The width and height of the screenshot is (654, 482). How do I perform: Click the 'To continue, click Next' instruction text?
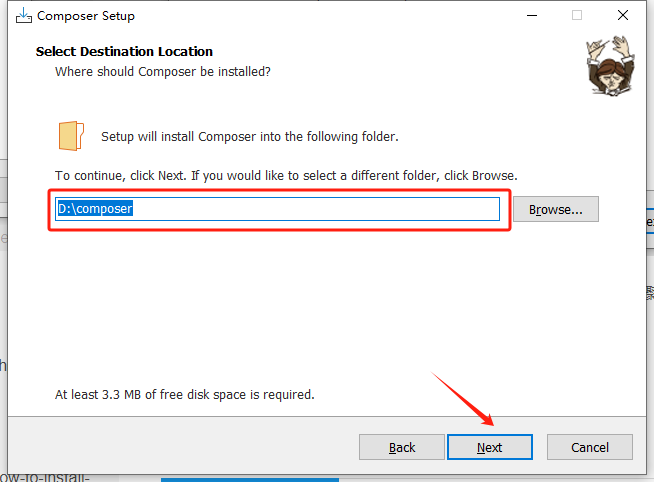coord(286,176)
